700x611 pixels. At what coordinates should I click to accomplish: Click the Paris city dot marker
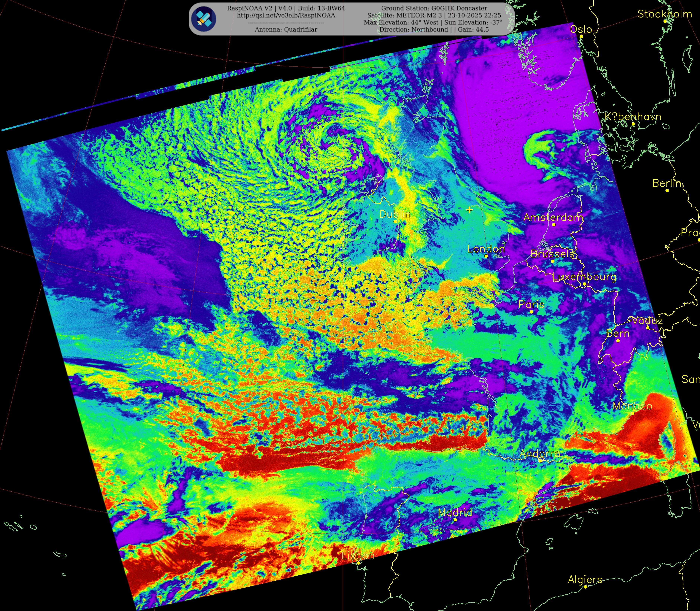click(531, 312)
